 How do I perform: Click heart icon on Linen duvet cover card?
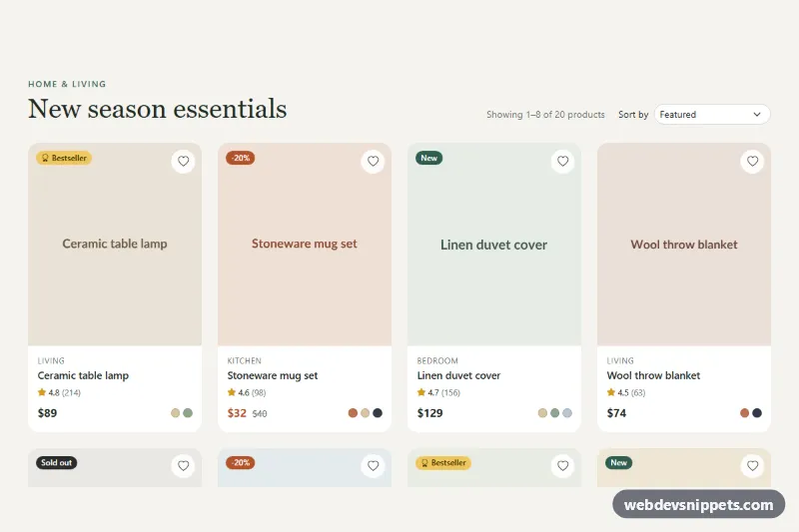tap(562, 162)
